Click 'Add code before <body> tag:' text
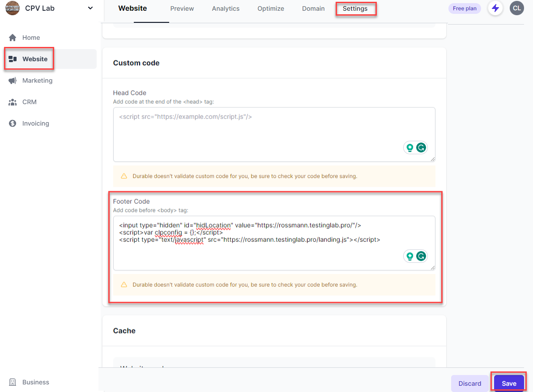The width and height of the screenshot is (533, 392). click(150, 211)
